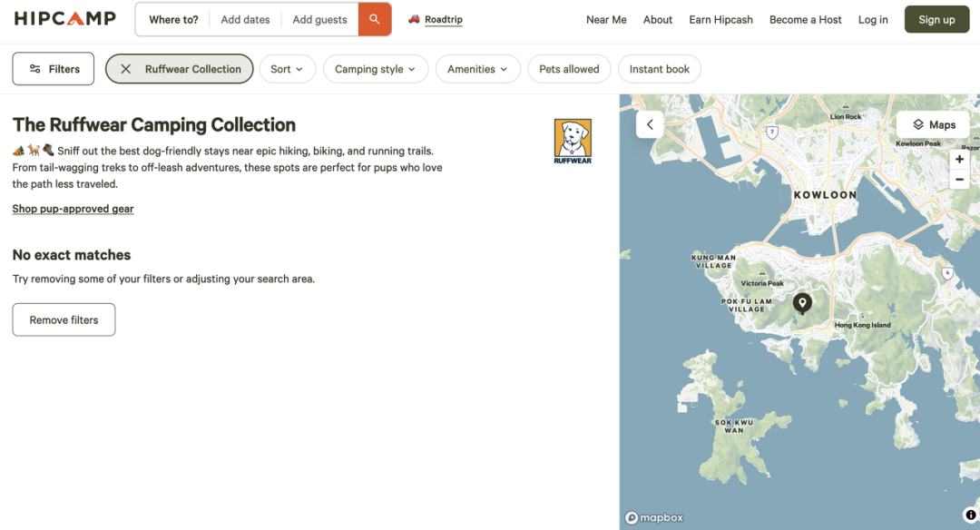Screen dimensions: 980x530
Task: Click the Lion Rock map label
Action: point(845,117)
